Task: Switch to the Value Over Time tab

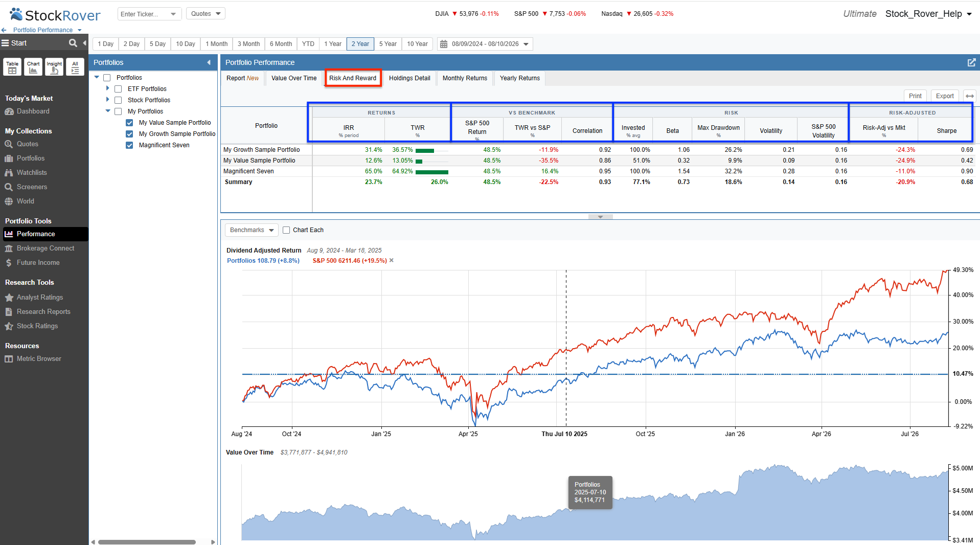Action: [x=294, y=78]
